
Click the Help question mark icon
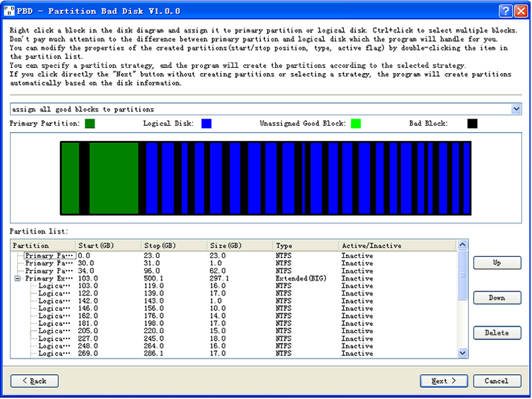click(x=505, y=10)
